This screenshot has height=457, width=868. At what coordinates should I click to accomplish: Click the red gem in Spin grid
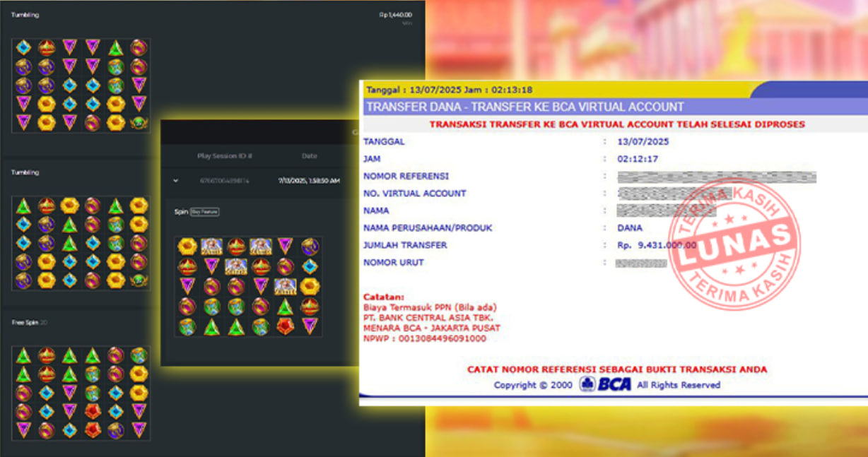pyautogui.click(x=285, y=326)
